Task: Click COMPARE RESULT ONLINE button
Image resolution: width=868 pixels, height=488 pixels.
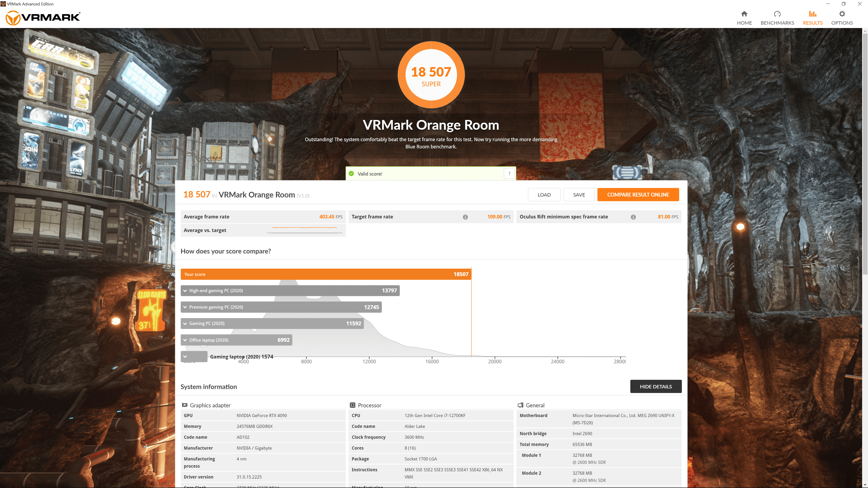Action: 638,195
